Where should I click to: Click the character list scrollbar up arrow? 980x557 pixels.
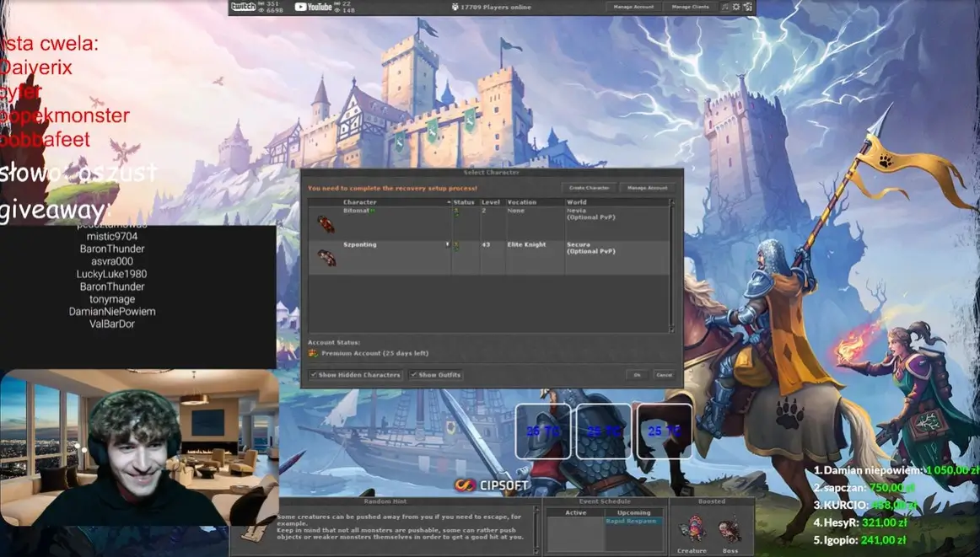pyautogui.click(x=672, y=202)
